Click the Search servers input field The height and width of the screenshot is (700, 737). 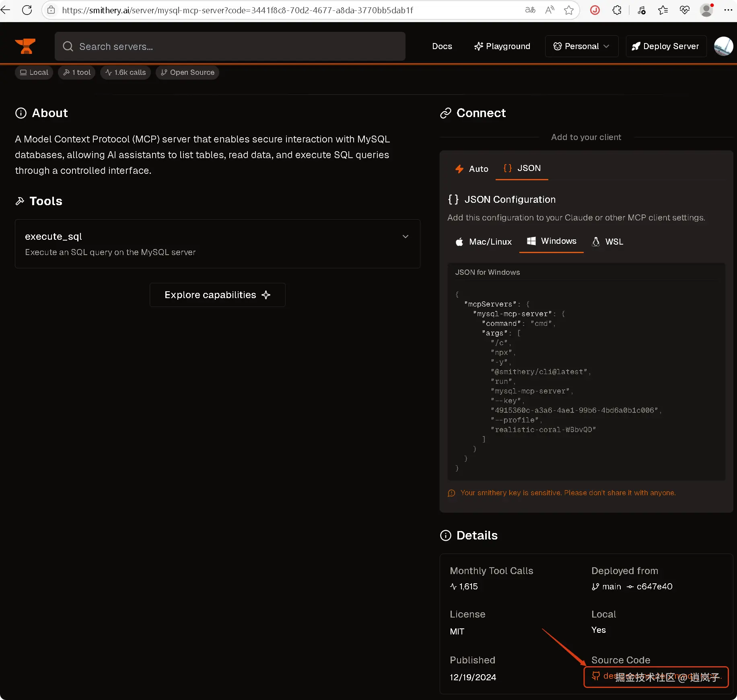pyautogui.click(x=230, y=46)
